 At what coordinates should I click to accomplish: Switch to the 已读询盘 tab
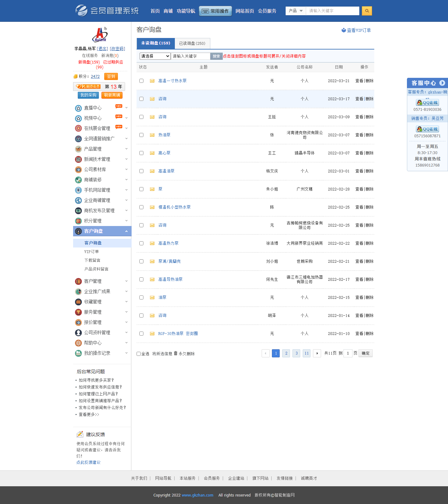[x=192, y=44]
